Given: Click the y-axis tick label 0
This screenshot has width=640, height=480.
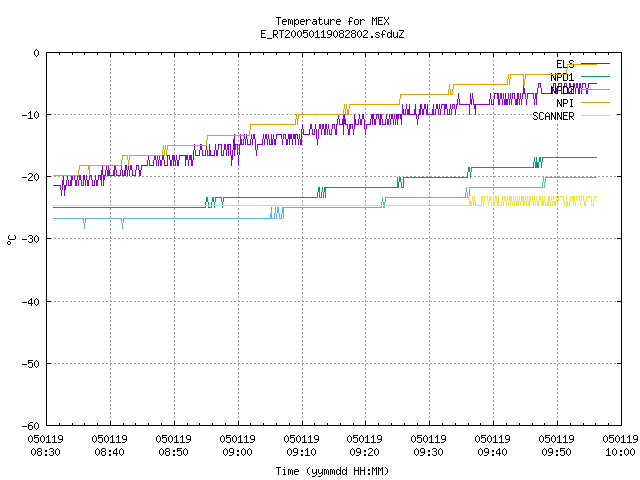Looking at the screenshot, I should tap(36, 53).
